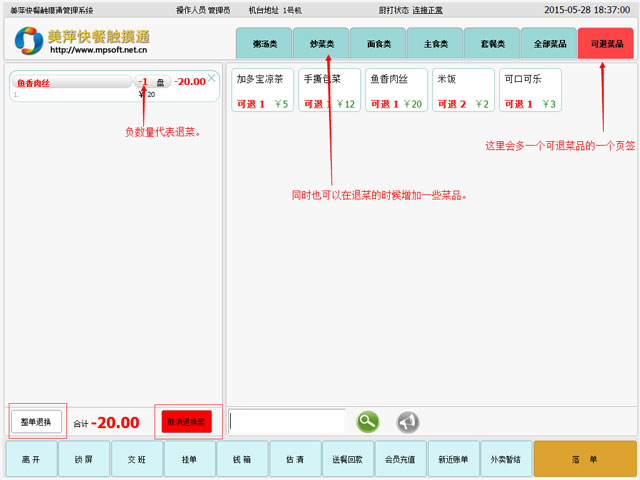640x480 pixels.
Task: Select the 鱼香肉丝 order line item
Action: (x=70, y=84)
